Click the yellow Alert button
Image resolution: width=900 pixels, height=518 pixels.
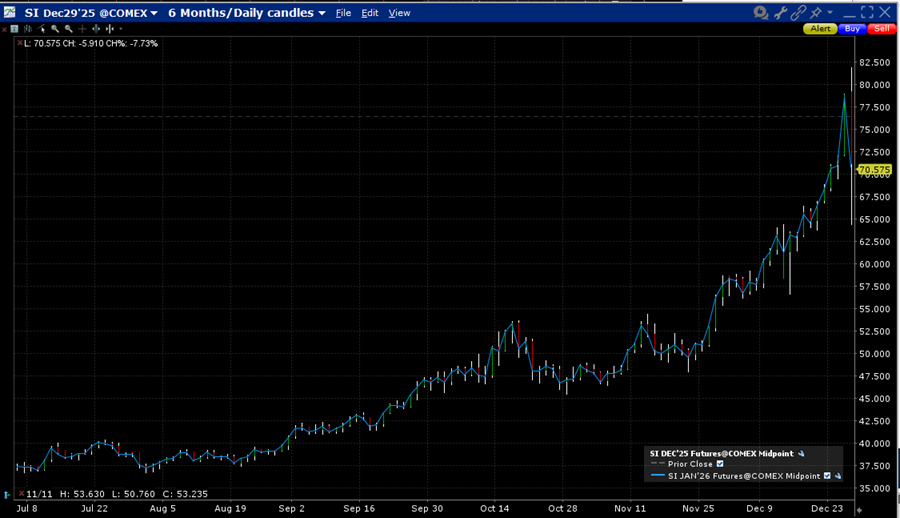click(x=820, y=29)
